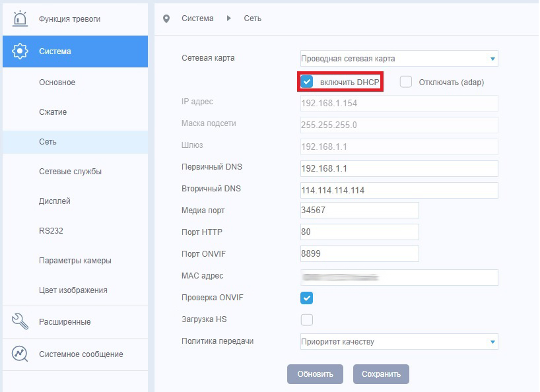This screenshot has height=392, width=540.
Task: Click the alarm function siren icon
Action: click(20, 19)
